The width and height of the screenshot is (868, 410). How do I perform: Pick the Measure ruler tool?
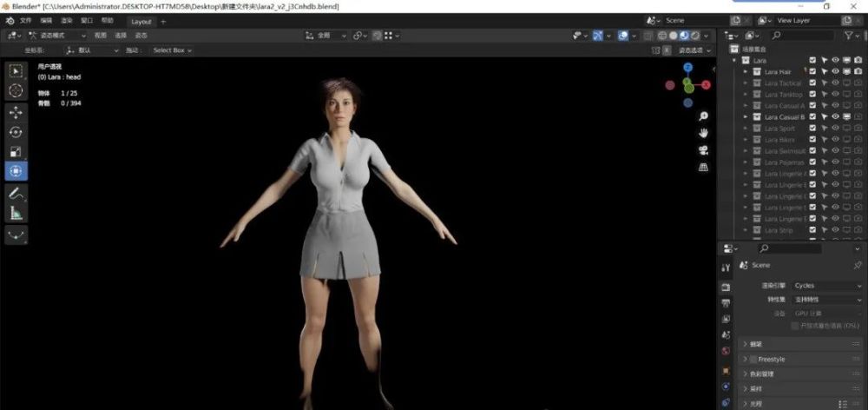pyautogui.click(x=16, y=213)
